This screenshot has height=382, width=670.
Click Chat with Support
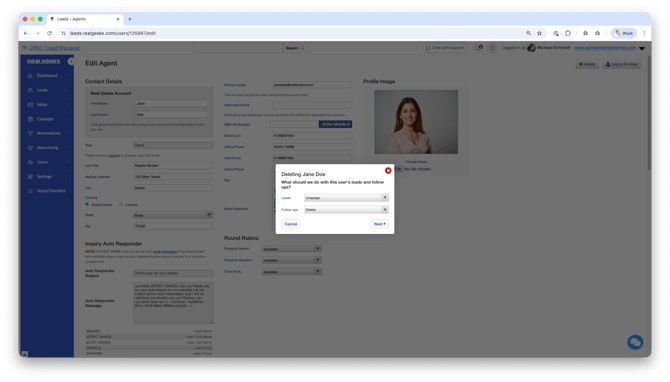tap(445, 48)
